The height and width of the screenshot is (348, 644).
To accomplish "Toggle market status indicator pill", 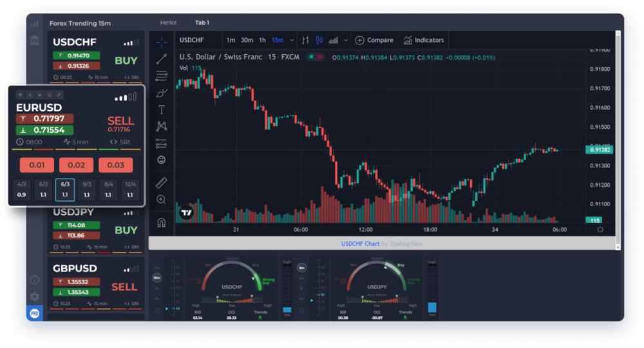I will click(x=316, y=57).
